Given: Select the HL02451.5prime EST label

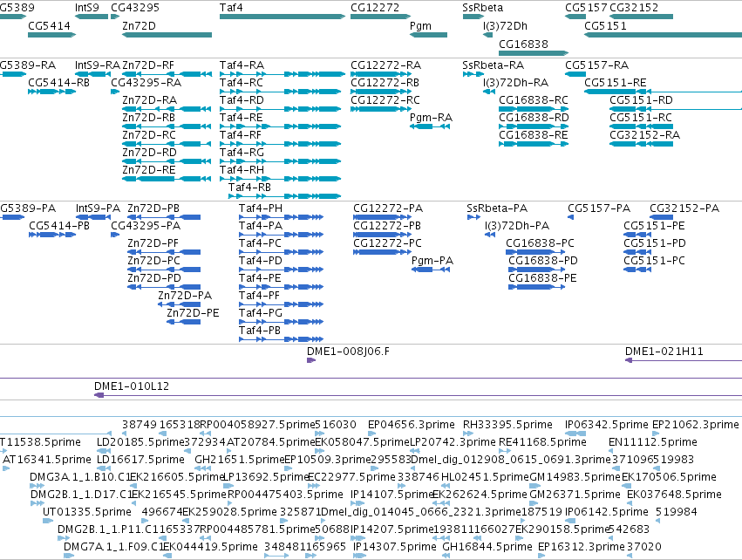Looking at the screenshot, I should click(485, 477).
